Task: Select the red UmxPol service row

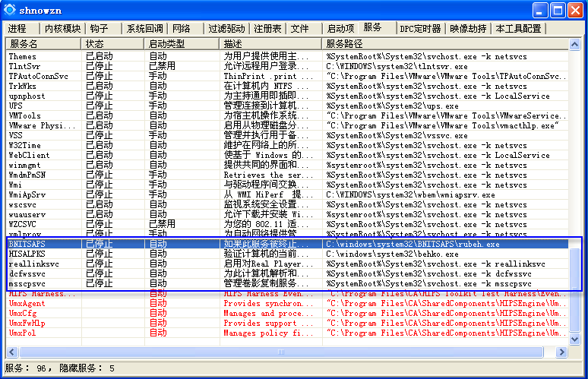Action: click(287, 333)
